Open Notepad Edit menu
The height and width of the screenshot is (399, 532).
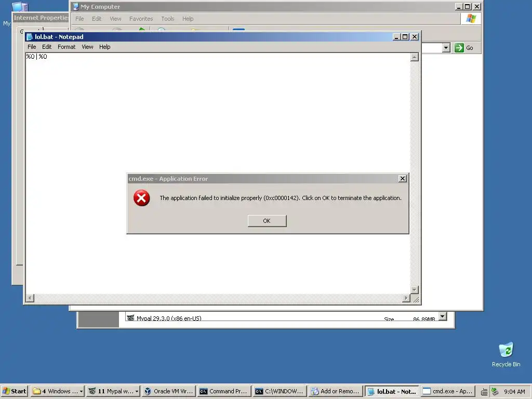point(47,47)
